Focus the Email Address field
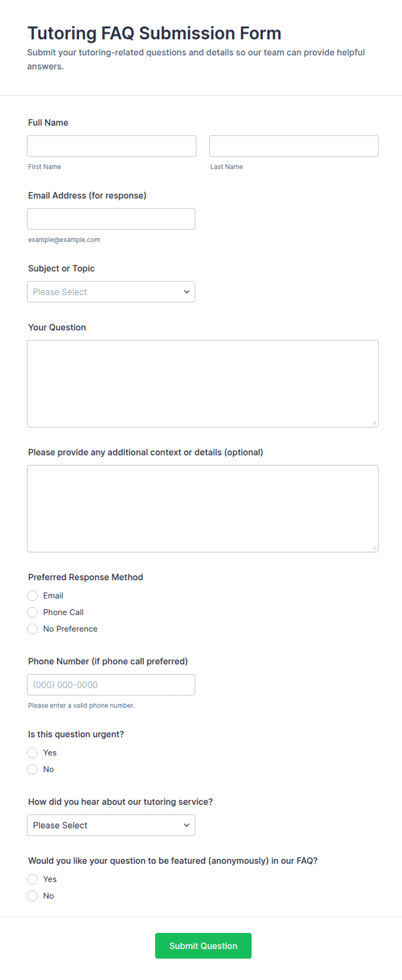The image size is (402, 980). coord(111,219)
